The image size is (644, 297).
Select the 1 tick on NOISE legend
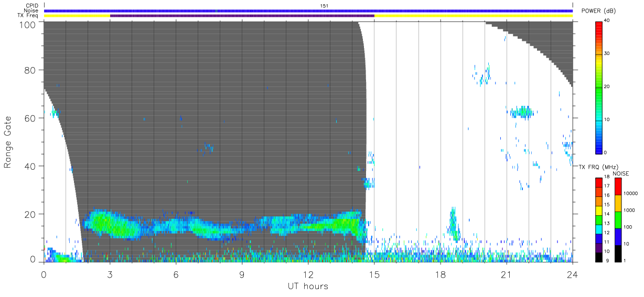tap(624, 260)
